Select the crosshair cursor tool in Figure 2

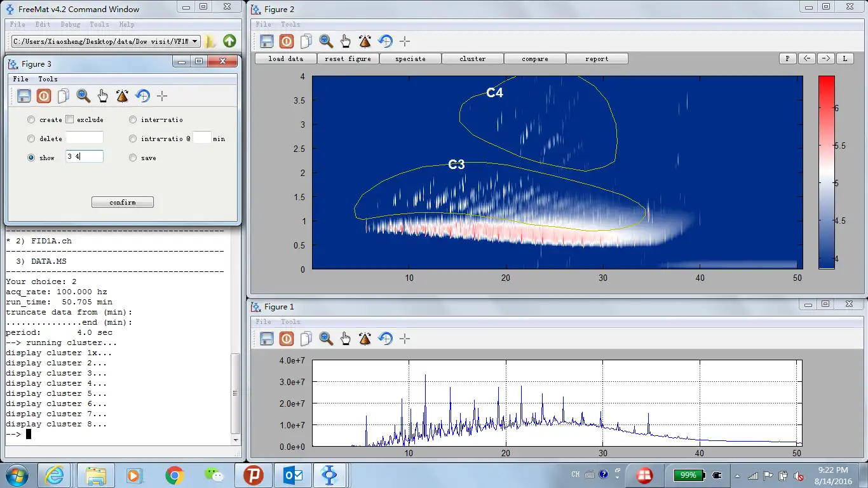[x=405, y=41]
